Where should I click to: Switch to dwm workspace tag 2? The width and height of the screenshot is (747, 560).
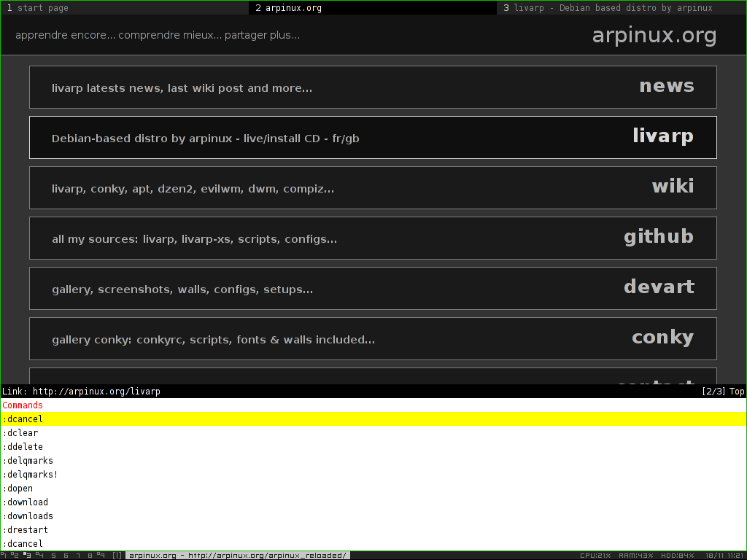pos(15,555)
